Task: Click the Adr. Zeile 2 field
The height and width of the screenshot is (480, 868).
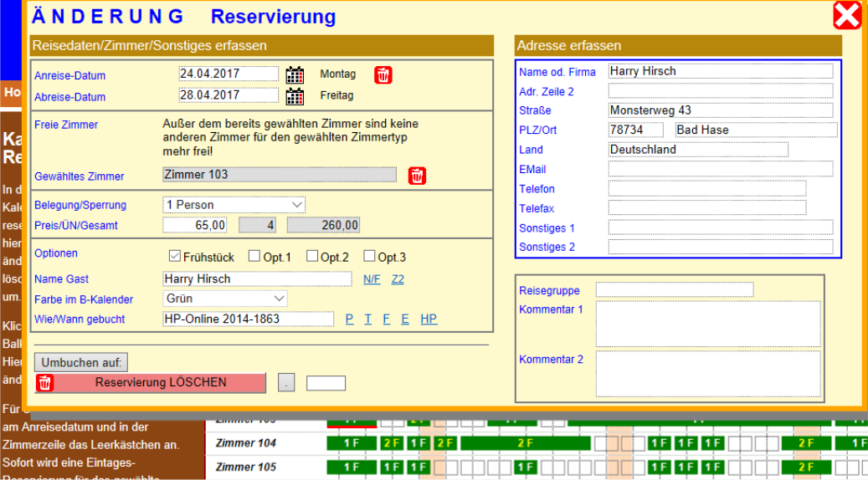Action: 721,90
